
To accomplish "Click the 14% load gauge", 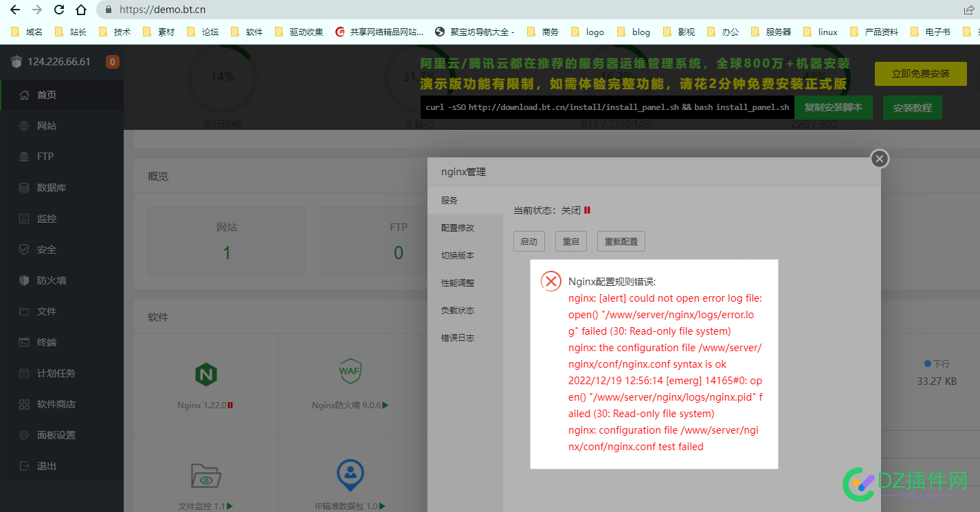I will point(222,77).
